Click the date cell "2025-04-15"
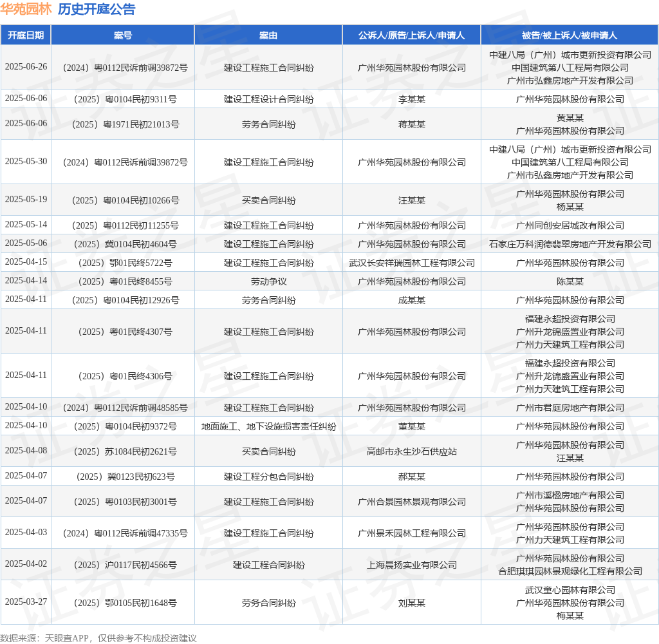The image size is (659, 644). (x=26, y=261)
